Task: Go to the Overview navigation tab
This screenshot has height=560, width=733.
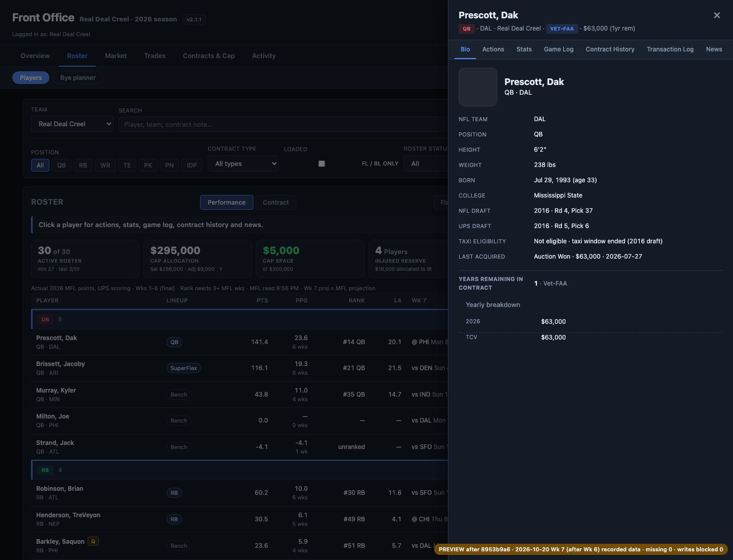Action: (35, 56)
